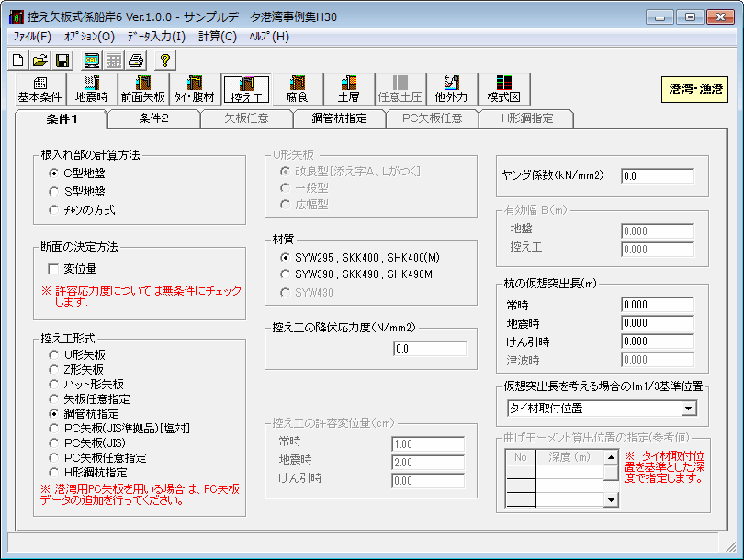Open the ﾃﾞｰﾀ入力(I) menu

tap(156, 37)
